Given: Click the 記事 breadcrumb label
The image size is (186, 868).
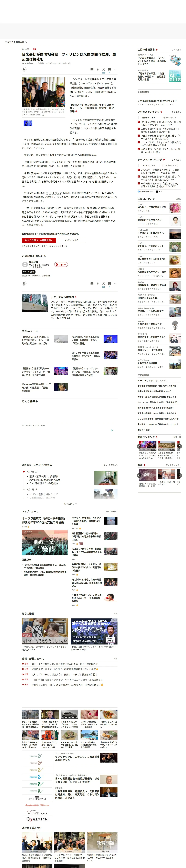Looking at the screenshot, I should (34, 49).
